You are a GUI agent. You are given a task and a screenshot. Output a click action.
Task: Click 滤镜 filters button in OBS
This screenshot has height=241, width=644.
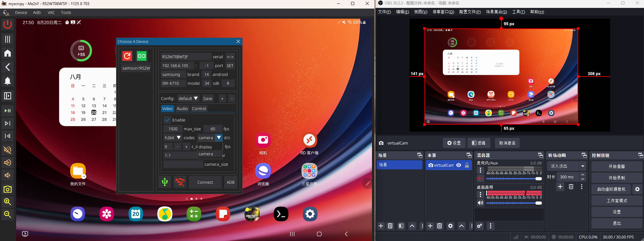point(479,143)
